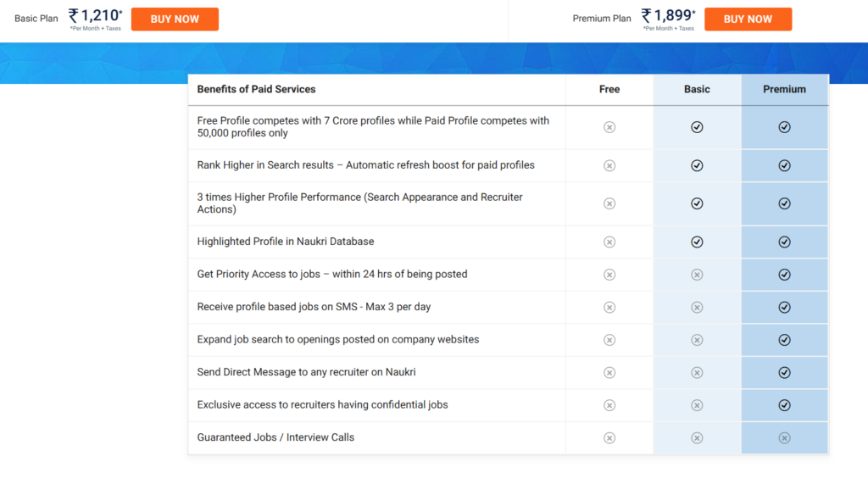Click the Free cross icon for 7 Crore profiles row
Screen dimensions: 868x484
point(609,127)
